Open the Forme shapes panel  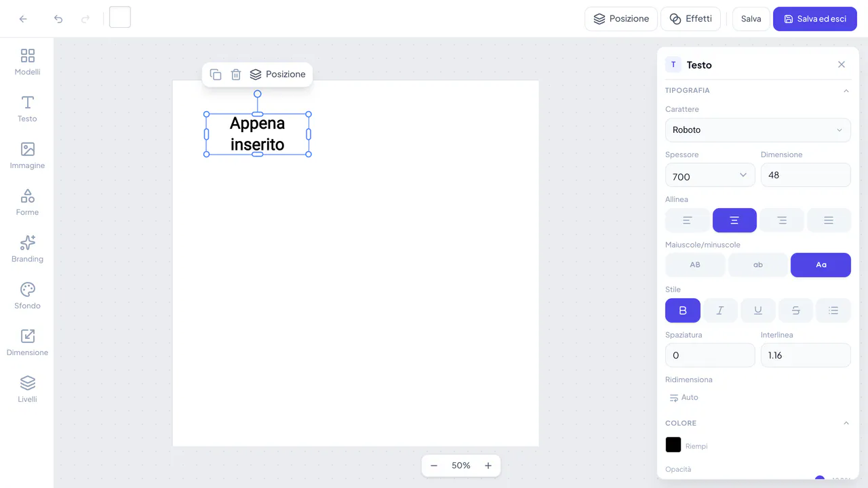pos(27,202)
